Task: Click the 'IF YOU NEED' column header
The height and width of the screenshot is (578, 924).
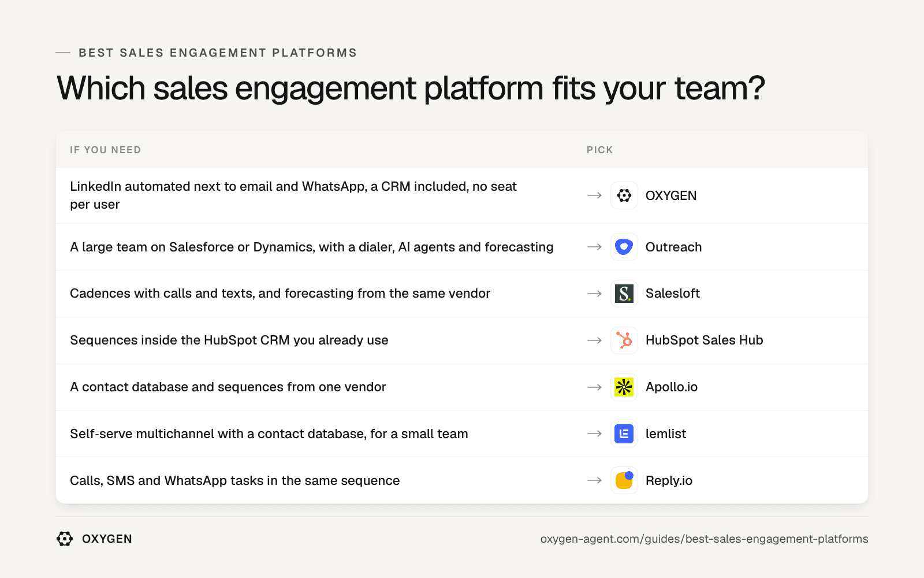Action: (x=106, y=150)
